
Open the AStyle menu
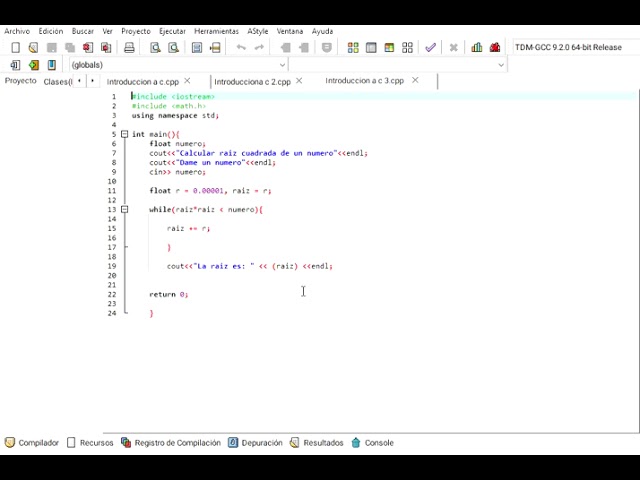coord(258,31)
